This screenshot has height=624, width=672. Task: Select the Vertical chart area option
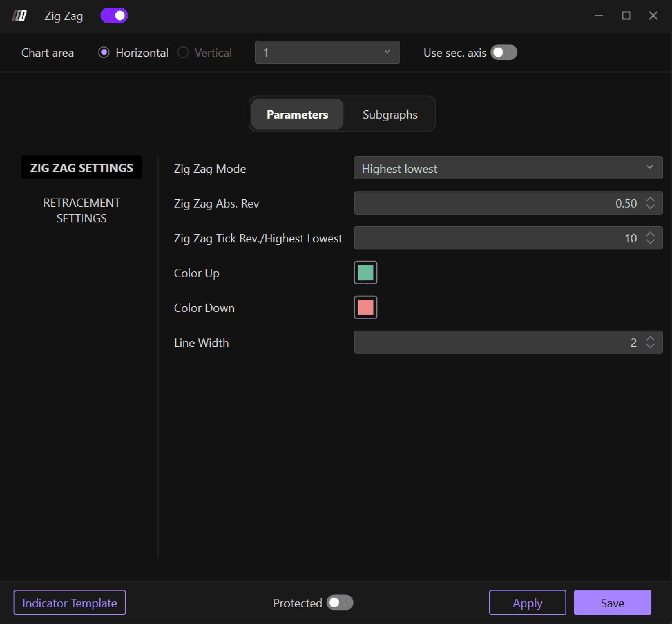pyautogui.click(x=183, y=52)
